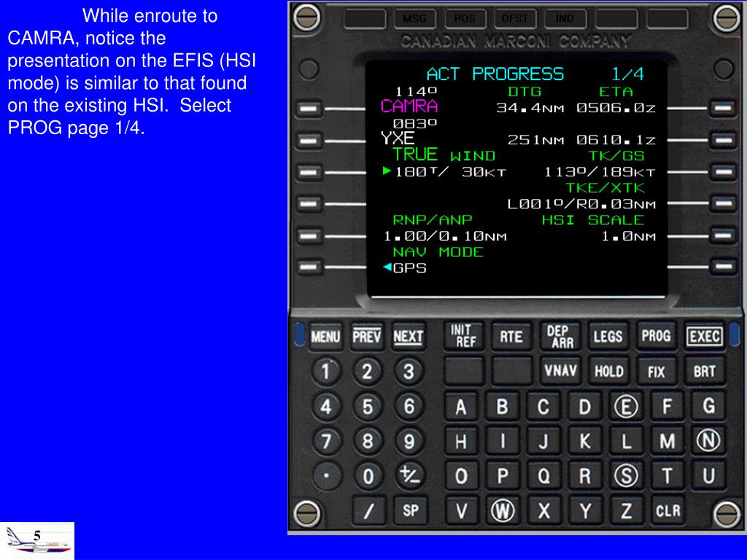Click letter key A
Image resolution: width=747 pixels, height=560 pixels.
pos(461,406)
